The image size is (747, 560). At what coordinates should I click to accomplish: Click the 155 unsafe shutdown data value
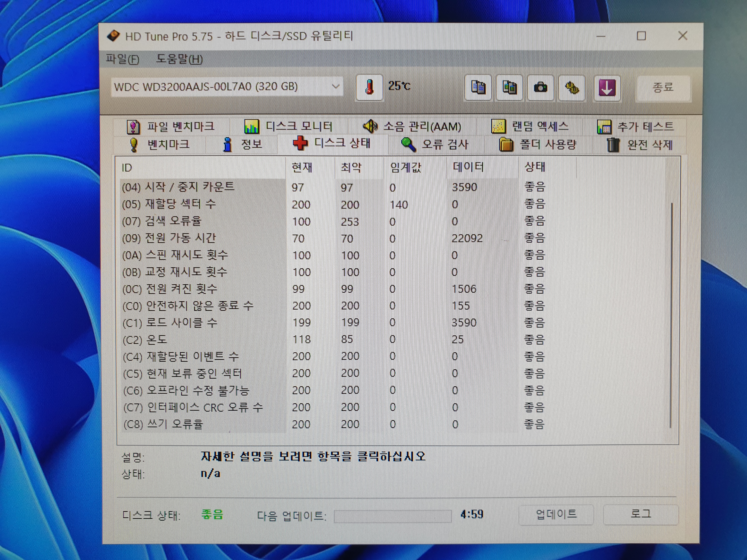461,306
